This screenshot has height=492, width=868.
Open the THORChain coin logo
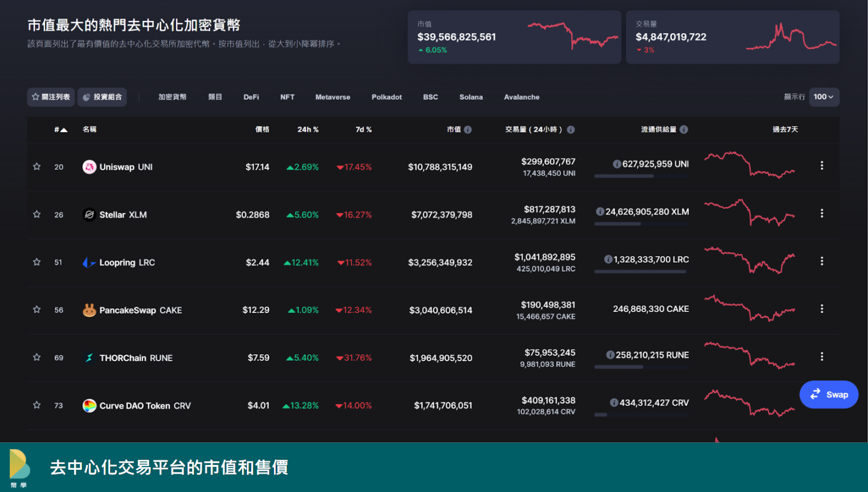(90, 358)
